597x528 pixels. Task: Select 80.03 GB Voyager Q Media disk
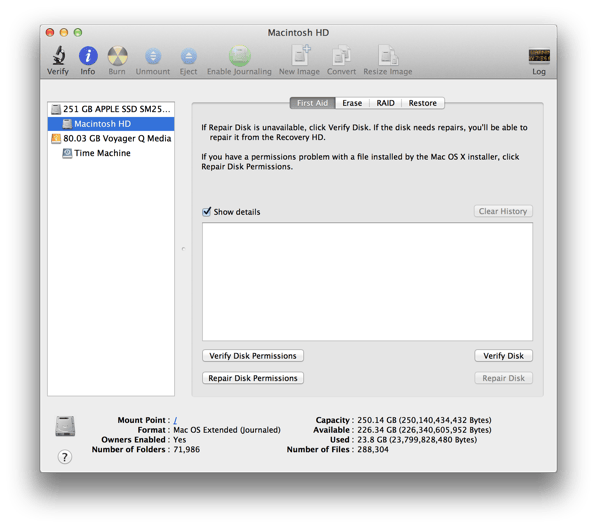(x=111, y=138)
